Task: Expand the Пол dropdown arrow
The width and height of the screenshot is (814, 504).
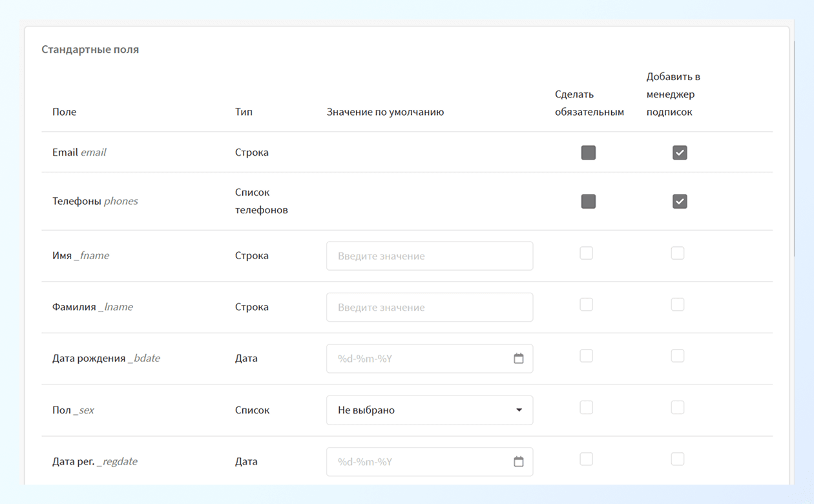Action: tap(519, 410)
